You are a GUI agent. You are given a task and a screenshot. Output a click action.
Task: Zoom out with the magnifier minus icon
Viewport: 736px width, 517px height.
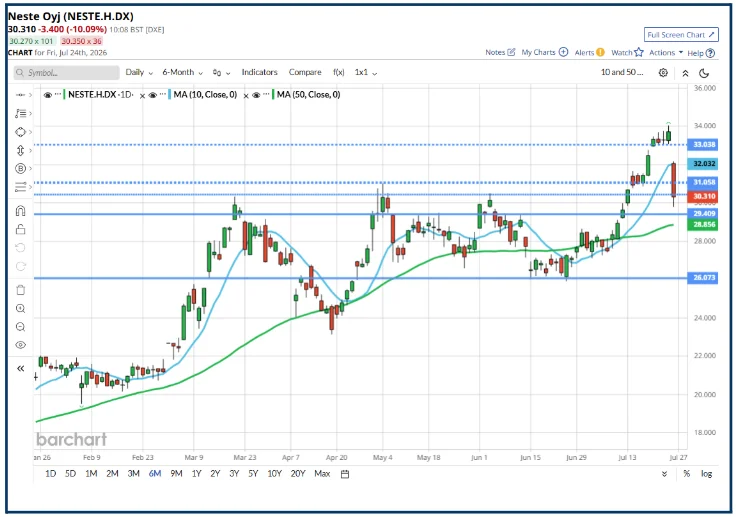pos(20,327)
